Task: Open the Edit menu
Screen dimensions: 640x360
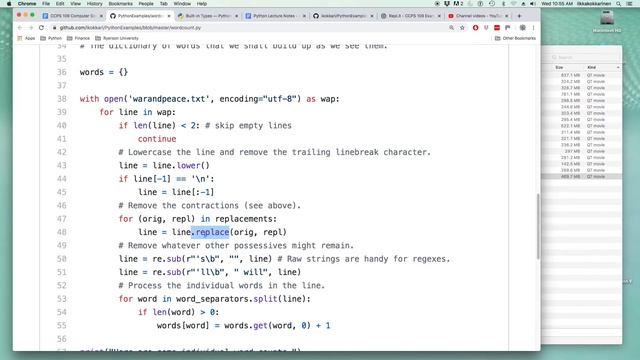Action: [x=60, y=4]
